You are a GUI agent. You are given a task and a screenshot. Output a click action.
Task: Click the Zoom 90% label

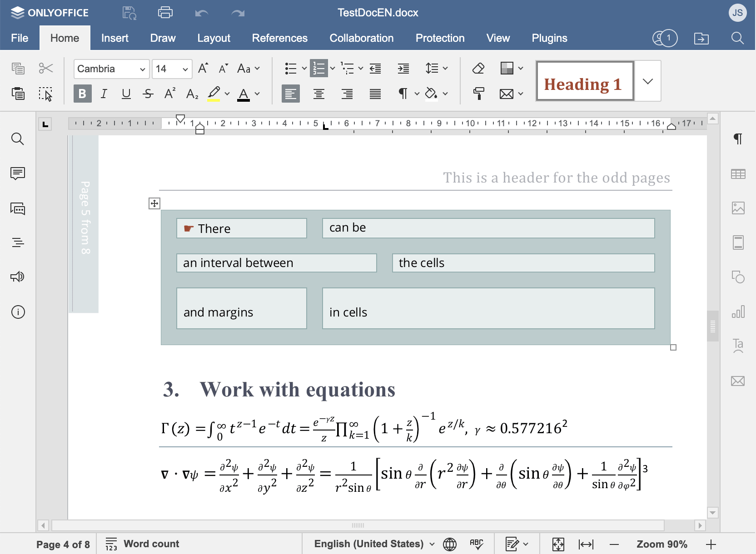pyautogui.click(x=662, y=544)
